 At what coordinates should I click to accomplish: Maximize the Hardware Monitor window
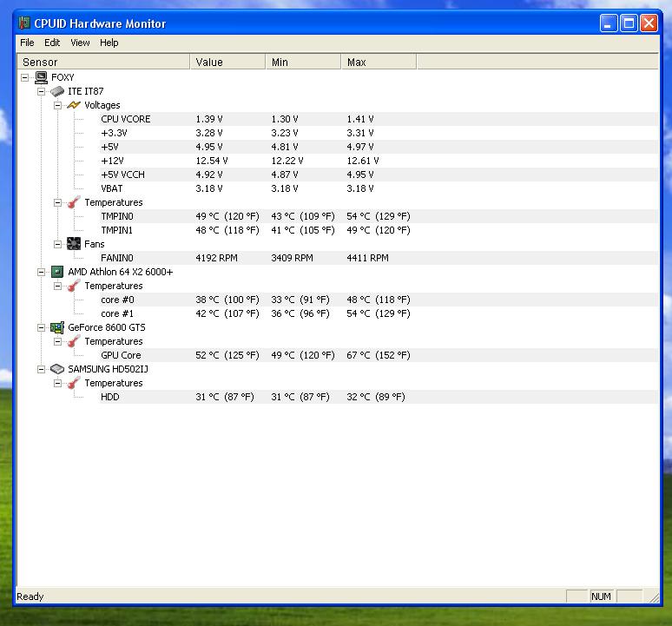coord(629,23)
